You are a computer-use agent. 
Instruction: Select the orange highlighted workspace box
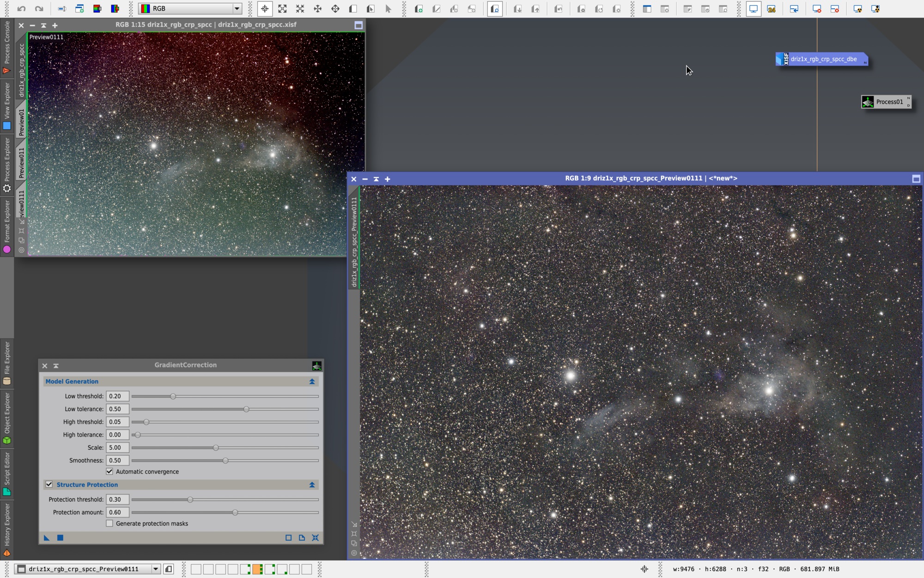(x=257, y=569)
